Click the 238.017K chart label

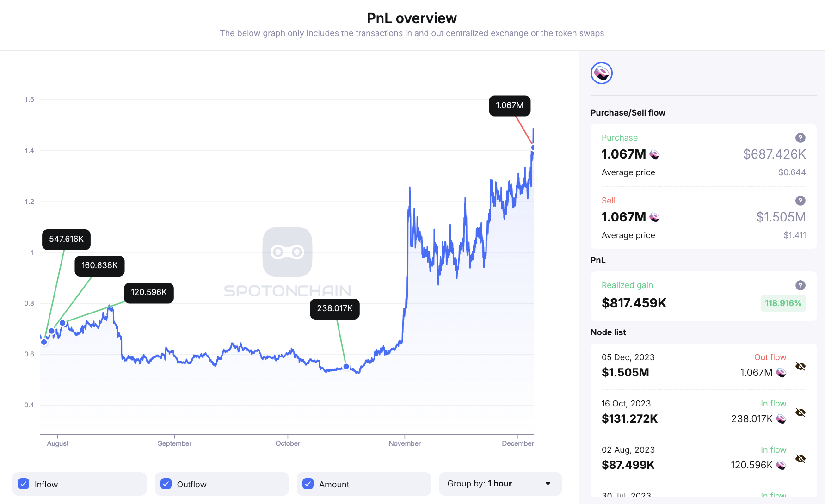pyautogui.click(x=334, y=308)
